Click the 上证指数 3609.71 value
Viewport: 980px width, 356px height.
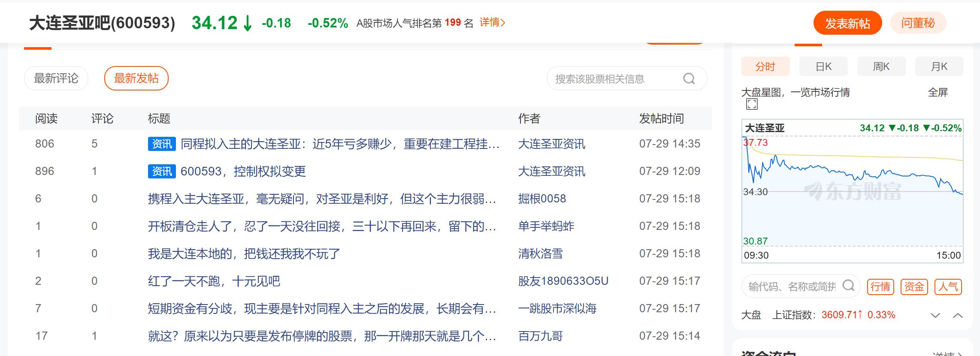tap(842, 315)
